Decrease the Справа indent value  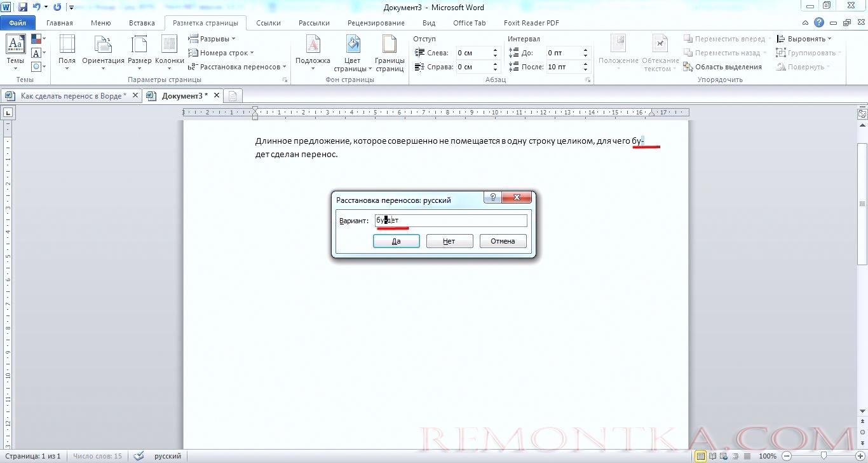point(495,70)
